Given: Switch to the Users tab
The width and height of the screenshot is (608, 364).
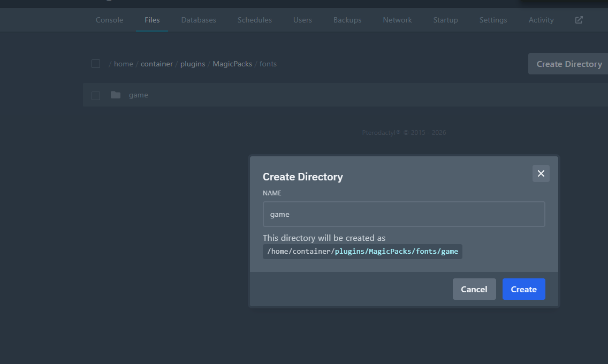Looking at the screenshot, I should 302,20.
